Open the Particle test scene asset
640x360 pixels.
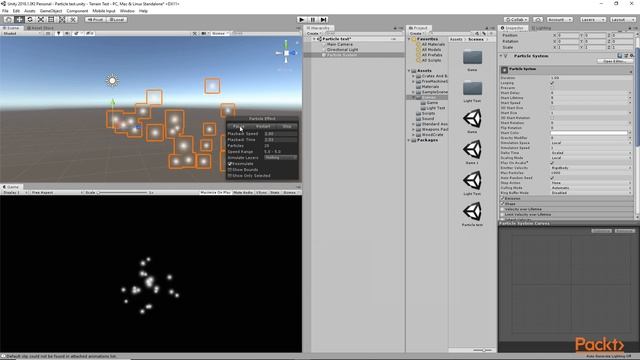coord(472,211)
